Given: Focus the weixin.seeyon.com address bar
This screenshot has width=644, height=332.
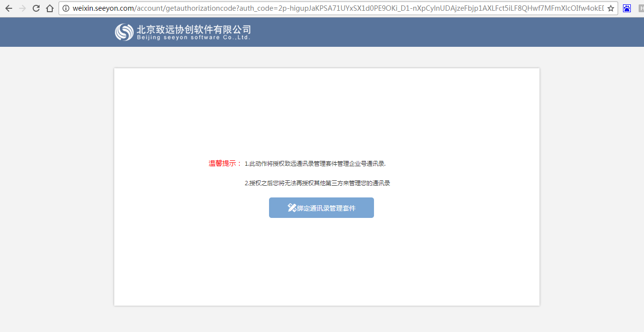Looking at the screenshot, I should (x=338, y=8).
